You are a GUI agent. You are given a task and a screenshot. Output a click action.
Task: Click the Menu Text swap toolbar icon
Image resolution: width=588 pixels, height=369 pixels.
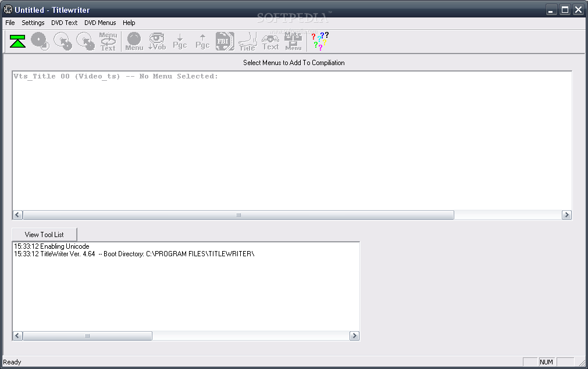tap(108, 41)
